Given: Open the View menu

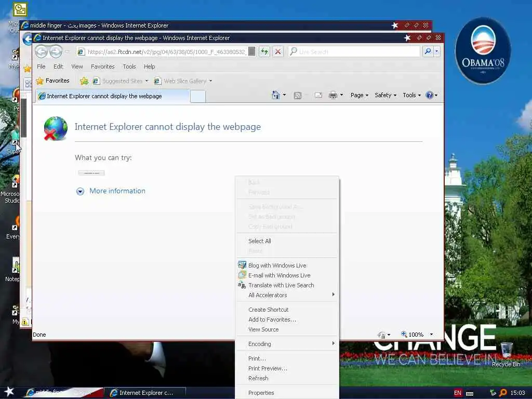Looking at the screenshot, I should 77,66.
